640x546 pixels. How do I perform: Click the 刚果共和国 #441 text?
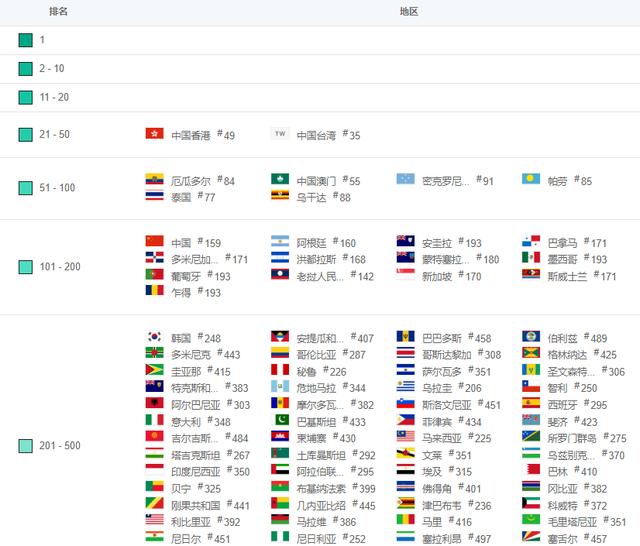point(211,506)
